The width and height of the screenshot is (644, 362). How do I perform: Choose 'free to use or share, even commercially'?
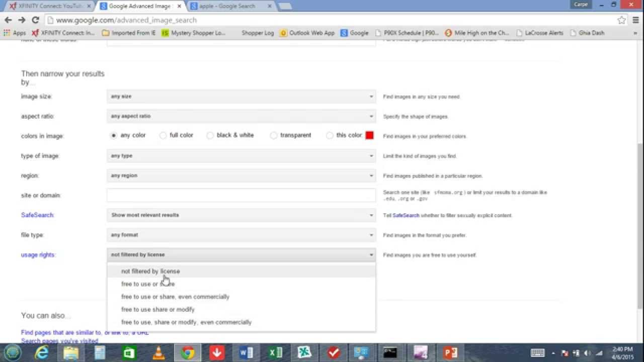(x=241, y=297)
